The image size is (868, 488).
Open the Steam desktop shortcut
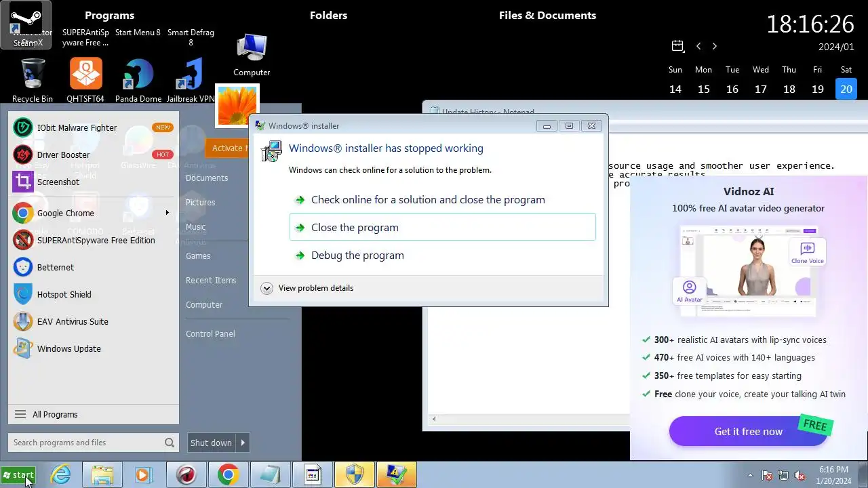(x=26, y=25)
